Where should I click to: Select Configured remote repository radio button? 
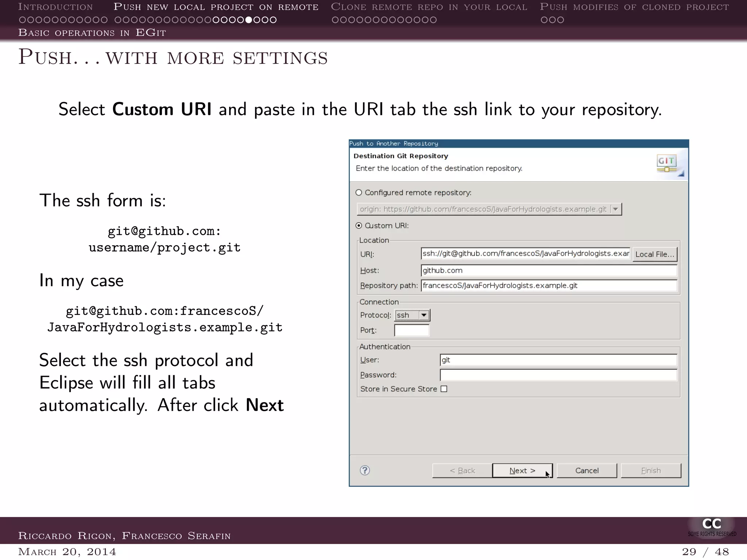359,192
